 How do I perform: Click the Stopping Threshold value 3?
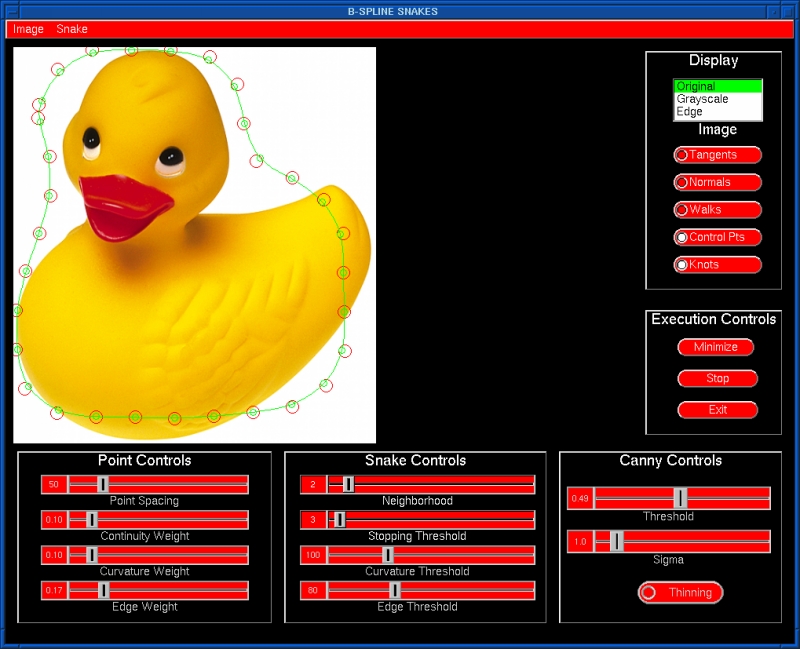click(313, 520)
